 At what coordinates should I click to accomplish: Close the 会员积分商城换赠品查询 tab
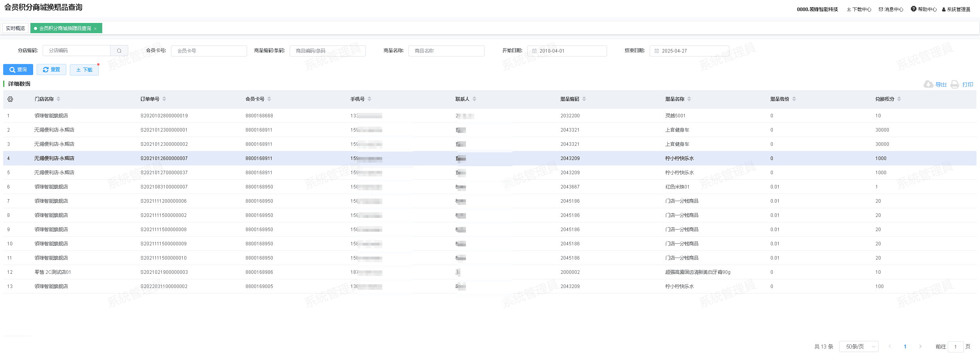coord(96,28)
